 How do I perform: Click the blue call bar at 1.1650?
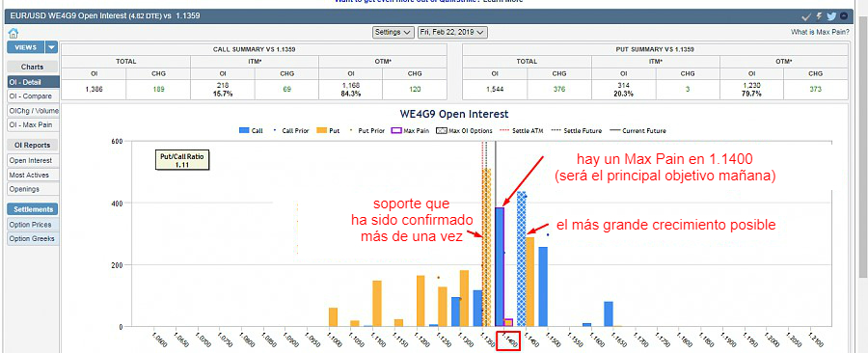[x=609, y=313]
